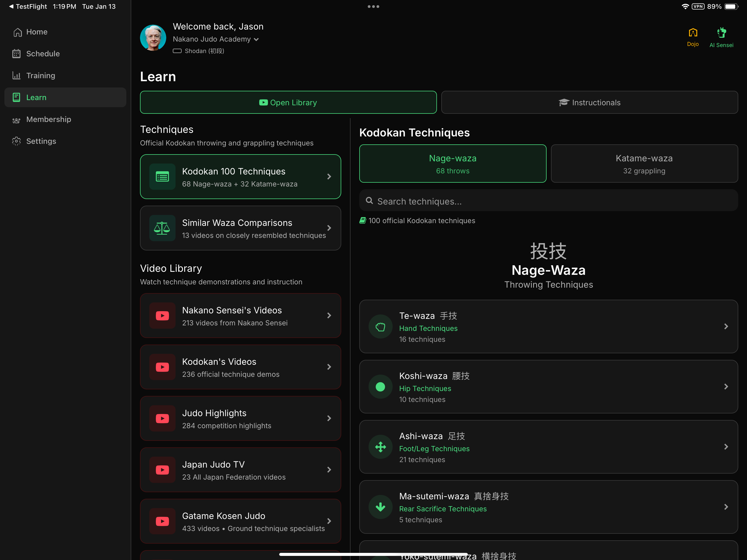Switch to Katame-waza 32 grappling tab
This screenshot has height=560, width=747.
click(x=644, y=164)
